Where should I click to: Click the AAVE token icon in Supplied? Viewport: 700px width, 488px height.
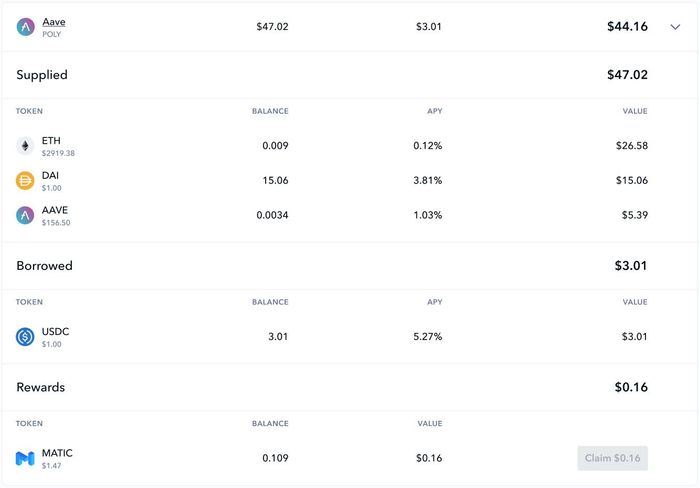click(x=25, y=215)
